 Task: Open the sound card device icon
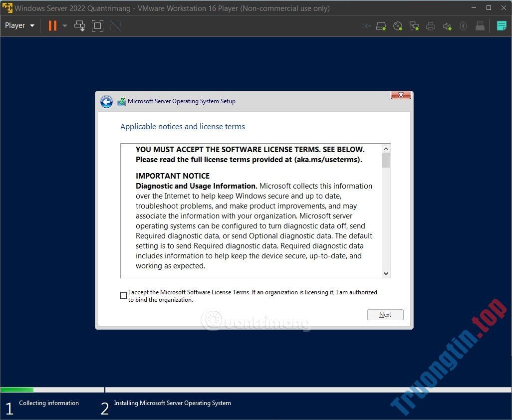(447, 25)
